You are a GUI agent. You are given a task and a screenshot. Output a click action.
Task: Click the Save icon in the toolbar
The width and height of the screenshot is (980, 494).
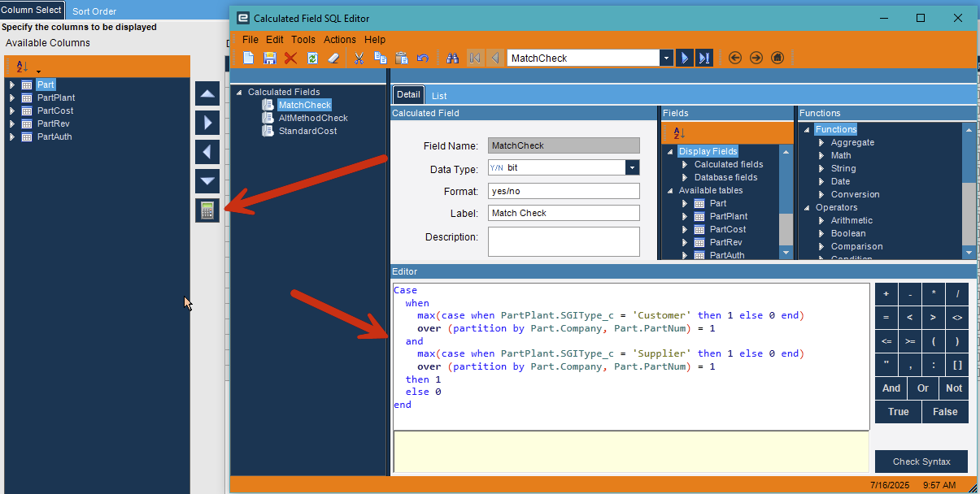click(x=269, y=58)
